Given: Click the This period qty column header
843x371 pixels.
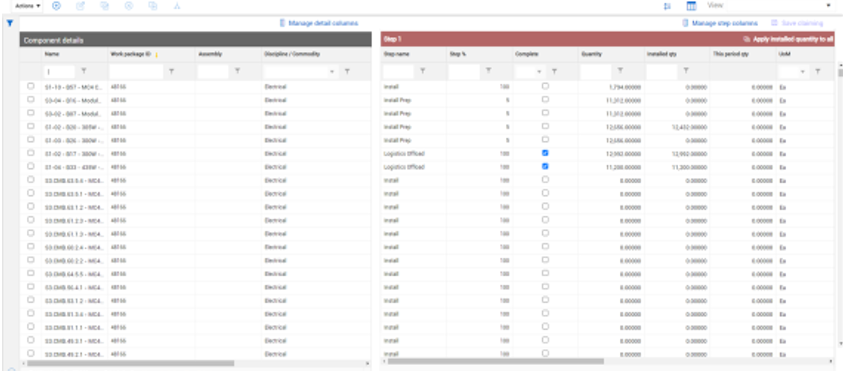Looking at the screenshot, I should (730, 54).
